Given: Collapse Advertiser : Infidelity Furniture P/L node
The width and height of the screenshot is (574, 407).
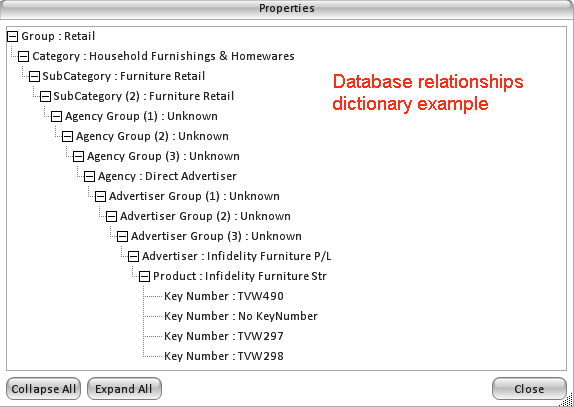Looking at the screenshot, I should pyautogui.click(x=133, y=256).
